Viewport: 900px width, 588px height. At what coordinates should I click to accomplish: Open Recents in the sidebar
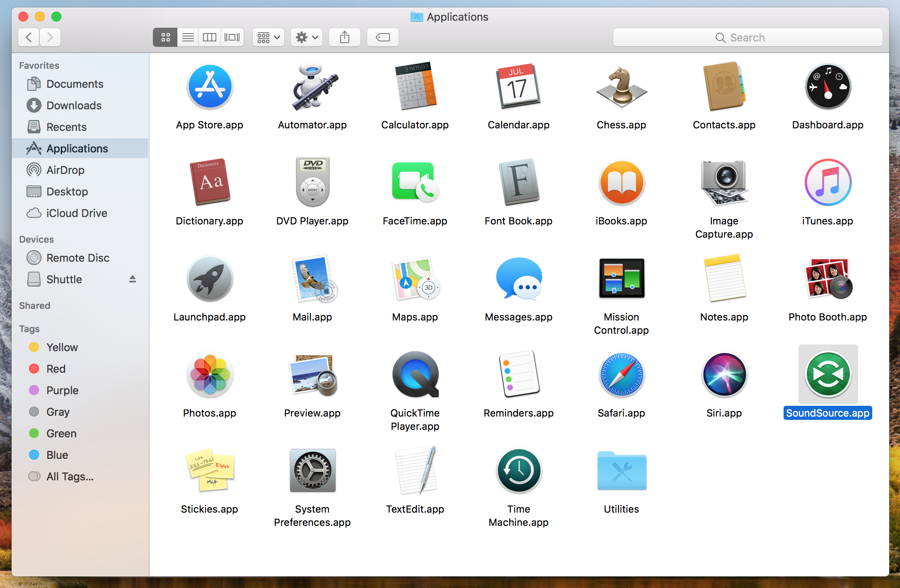coord(80,127)
